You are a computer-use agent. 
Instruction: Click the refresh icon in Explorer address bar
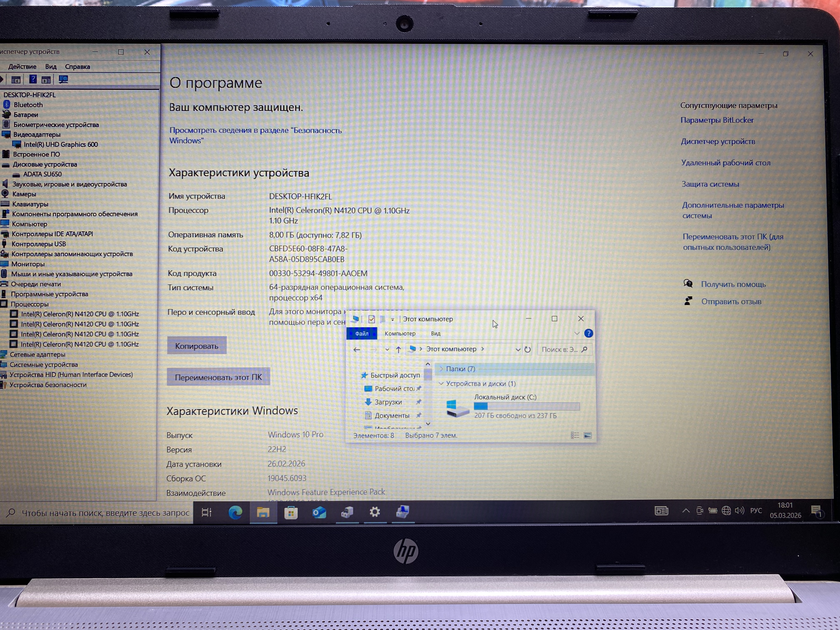(x=527, y=349)
